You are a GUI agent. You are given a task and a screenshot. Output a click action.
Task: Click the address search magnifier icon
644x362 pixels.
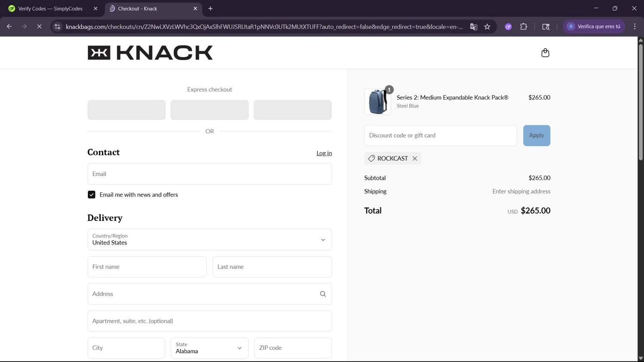coord(323,294)
